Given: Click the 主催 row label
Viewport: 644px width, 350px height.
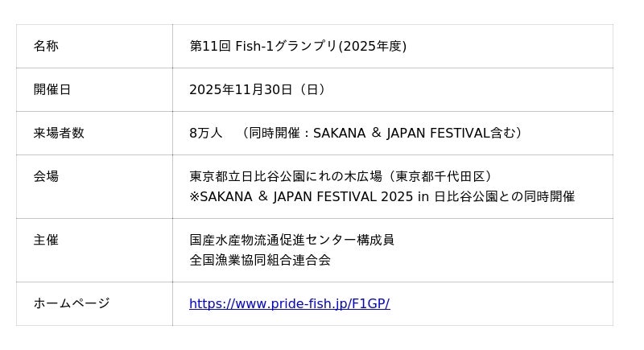Looking at the screenshot, I should click(x=46, y=240).
